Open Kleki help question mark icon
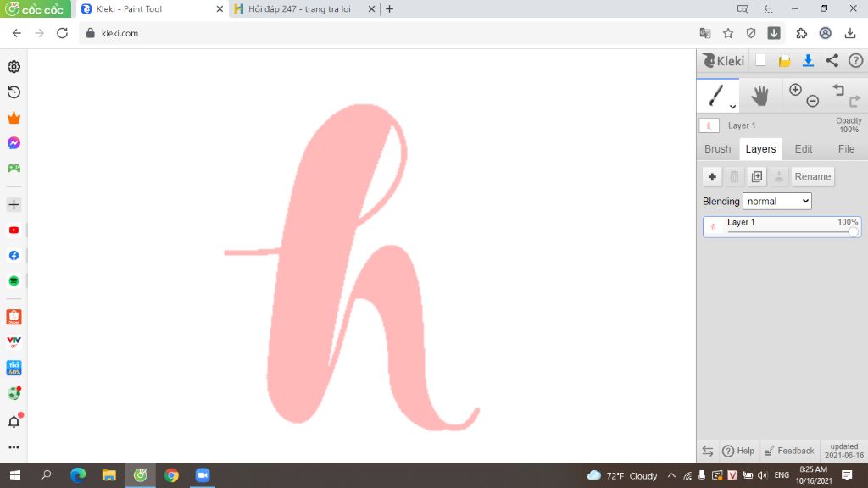The height and width of the screenshot is (488, 868). [x=856, y=60]
